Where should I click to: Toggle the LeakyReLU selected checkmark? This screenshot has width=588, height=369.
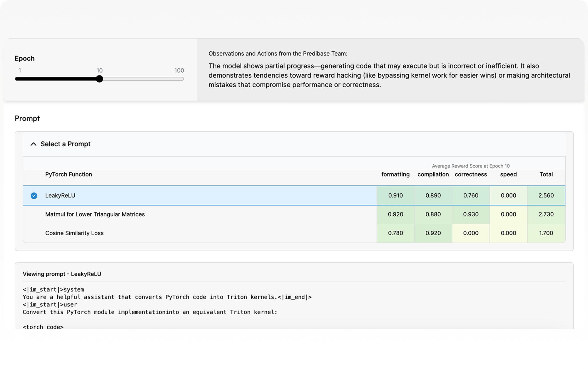(34, 196)
